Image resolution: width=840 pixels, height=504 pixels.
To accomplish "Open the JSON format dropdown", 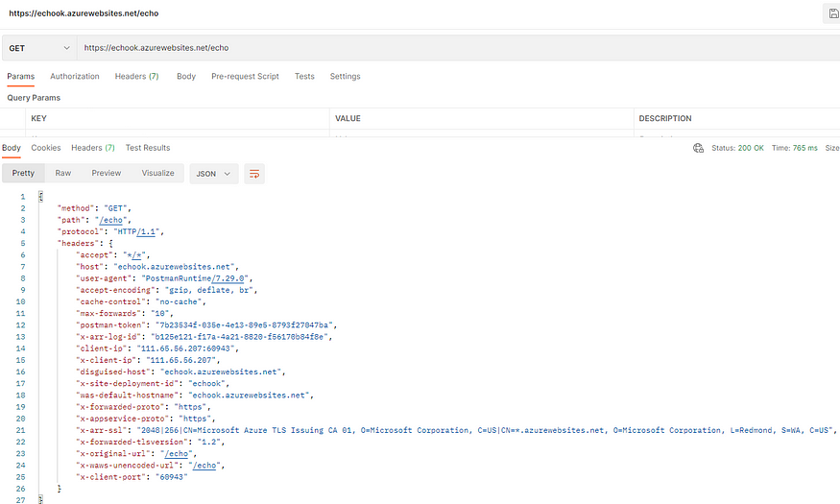I will [214, 174].
